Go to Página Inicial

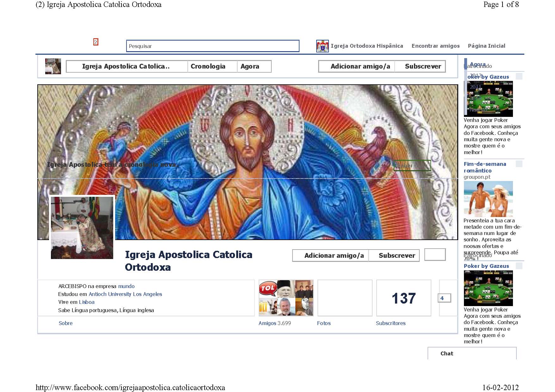click(x=486, y=46)
